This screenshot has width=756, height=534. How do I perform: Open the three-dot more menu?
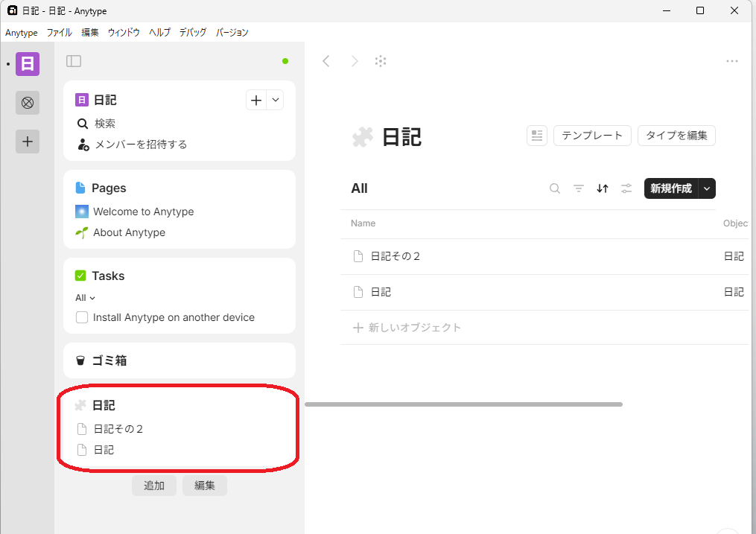732,61
